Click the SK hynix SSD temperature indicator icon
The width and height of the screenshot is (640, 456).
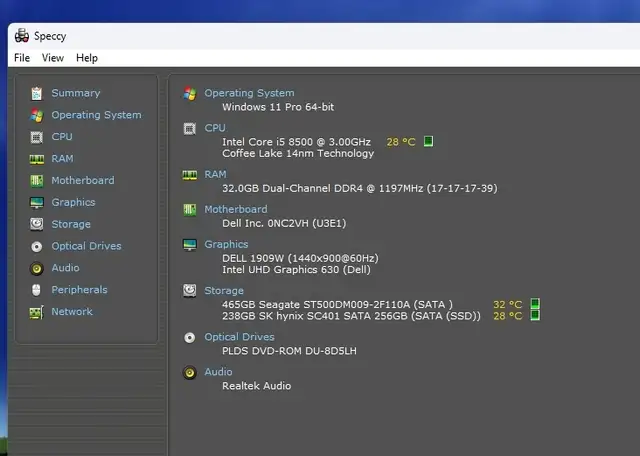coord(535,315)
